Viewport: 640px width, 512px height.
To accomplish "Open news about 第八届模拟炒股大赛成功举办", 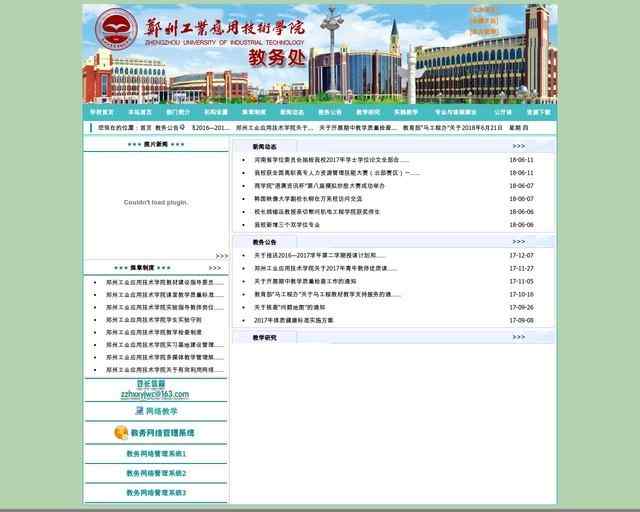I will [319, 186].
